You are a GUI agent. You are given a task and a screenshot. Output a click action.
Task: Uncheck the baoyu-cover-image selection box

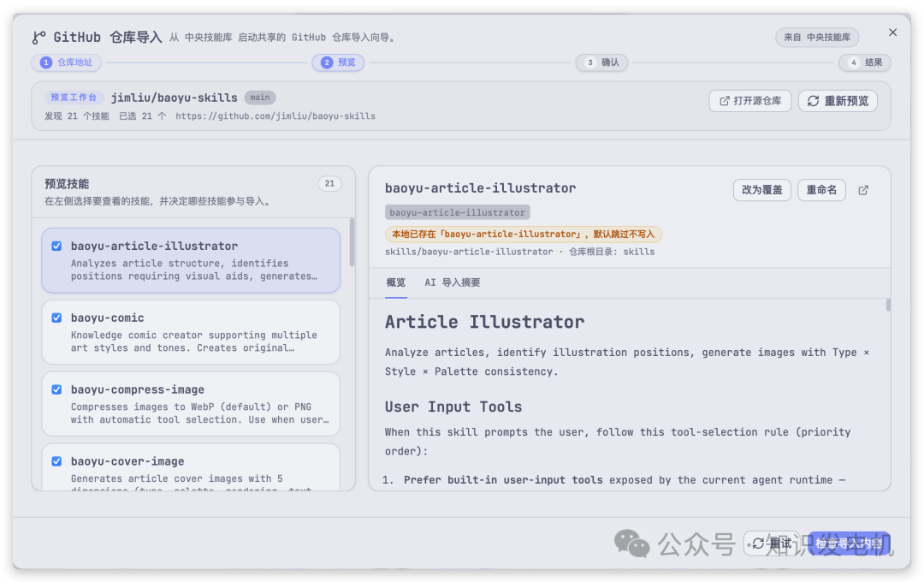56,460
